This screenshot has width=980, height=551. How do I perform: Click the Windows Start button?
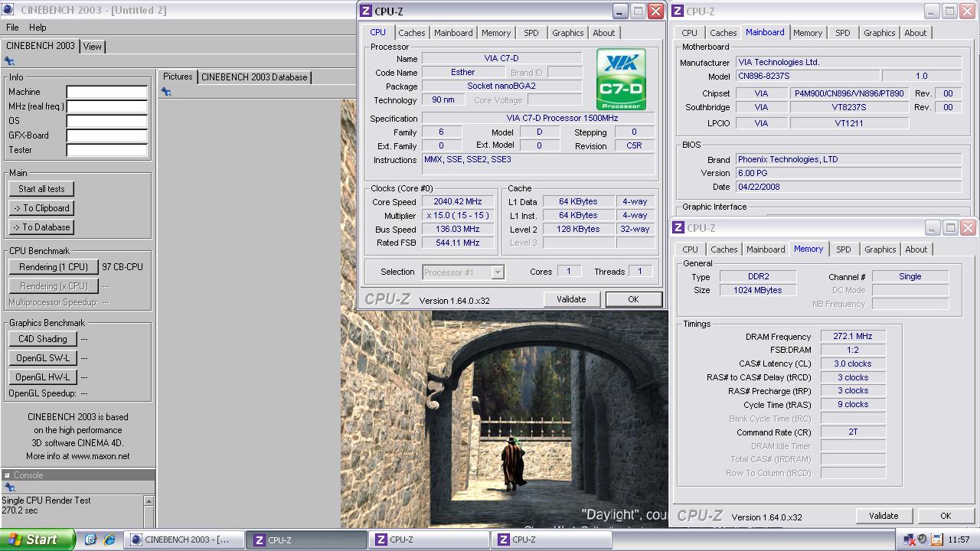coord(38,540)
